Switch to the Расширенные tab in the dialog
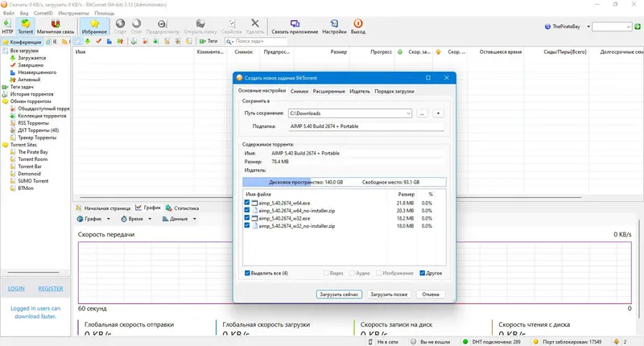The width and height of the screenshot is (644, 346). 329,91
